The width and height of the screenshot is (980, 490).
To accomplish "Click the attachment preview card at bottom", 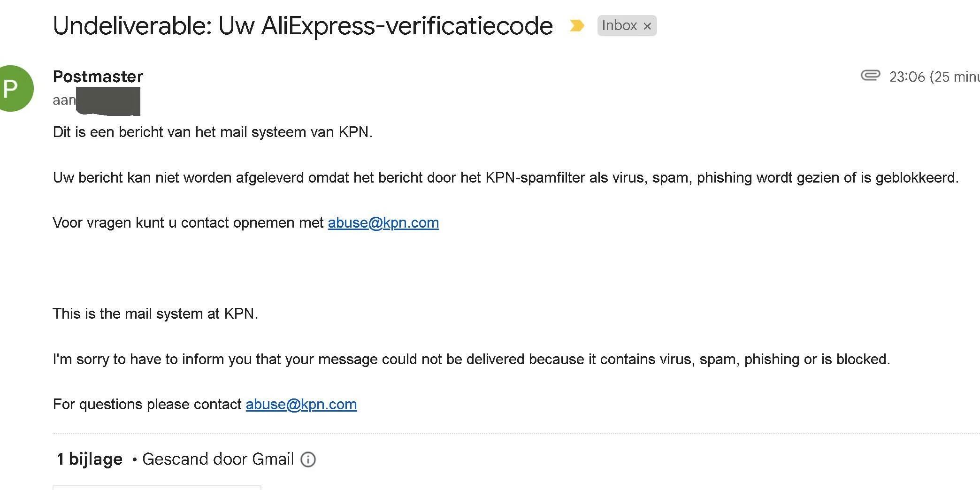I will coord(156,487).
